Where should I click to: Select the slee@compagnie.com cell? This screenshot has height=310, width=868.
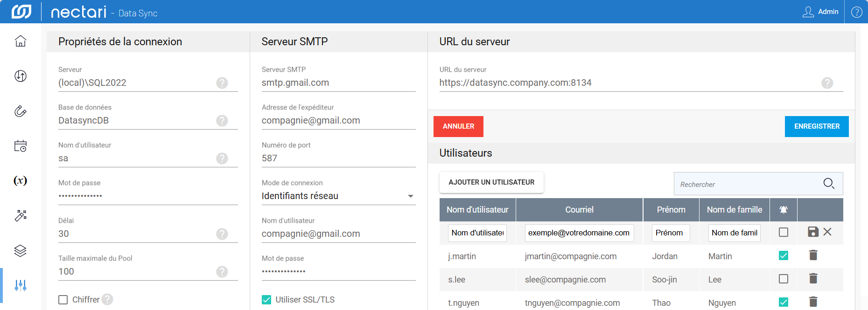(579, 280)
